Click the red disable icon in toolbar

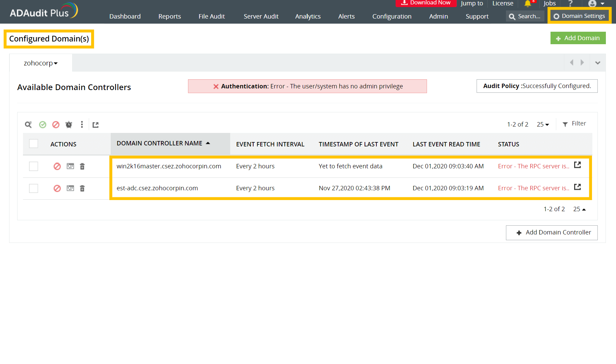[56, 125]
